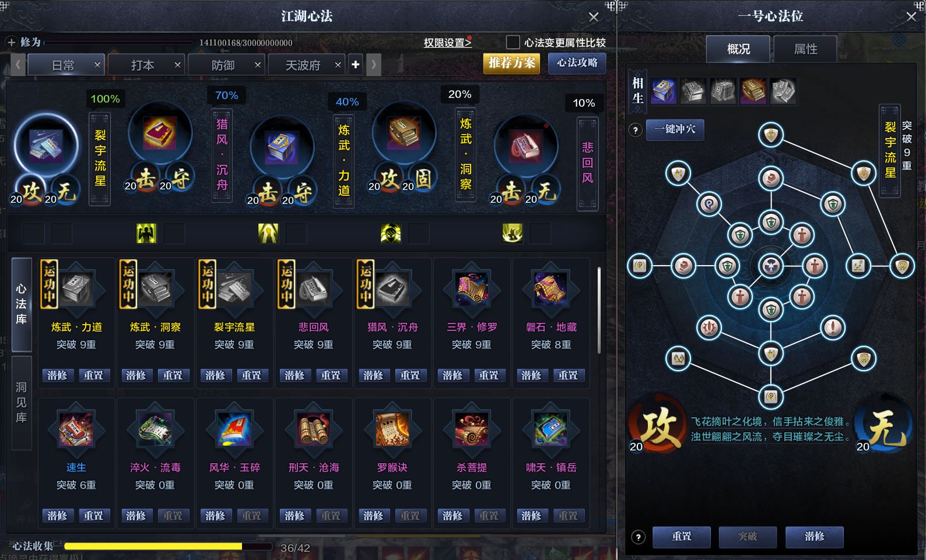Show next scheme tabs with right arrow

pos(373,65)
